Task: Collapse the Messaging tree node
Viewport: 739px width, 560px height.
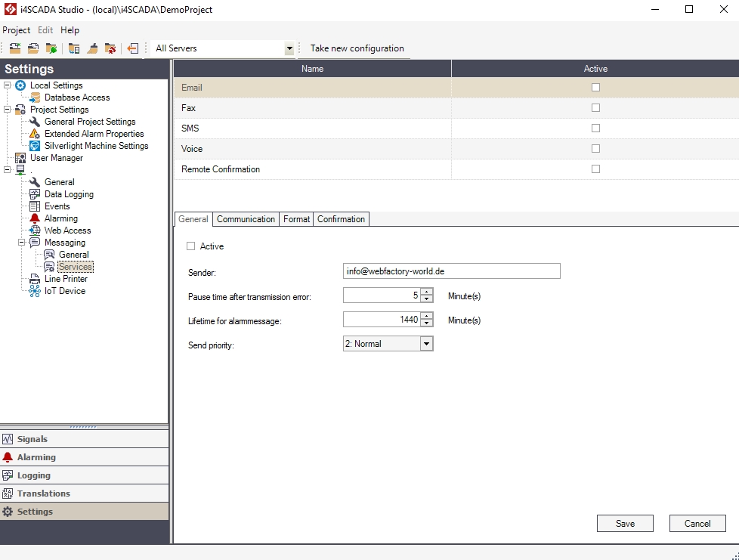Action: [x=22, y=243]
